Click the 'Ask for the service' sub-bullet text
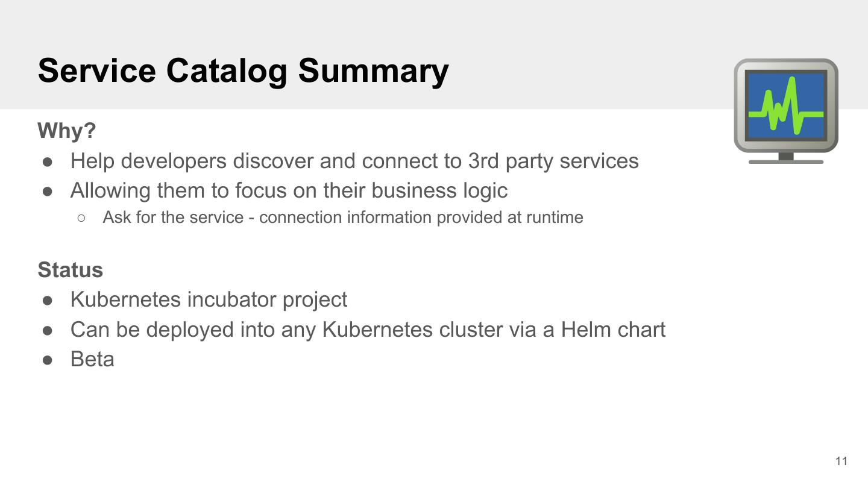 342,217
